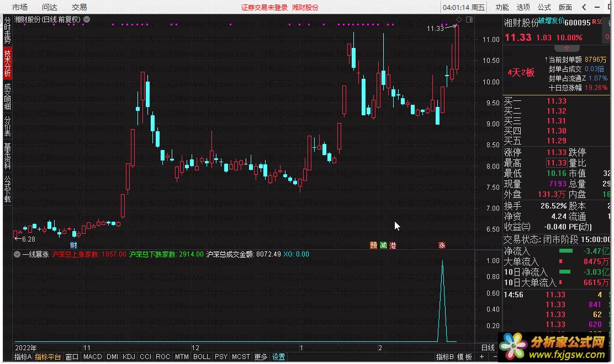Click the 预 event marker
The image size is (614, 364).
point(374,245)
